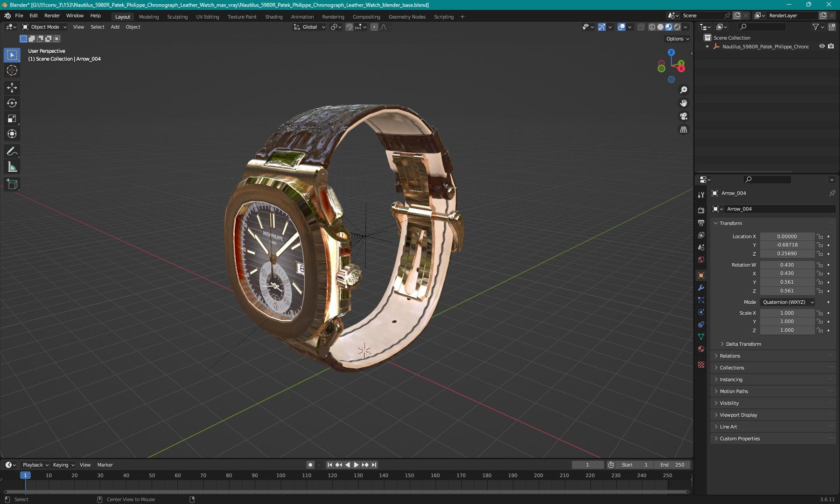
Task: Open the World properties tab
Action: (701, 260)
